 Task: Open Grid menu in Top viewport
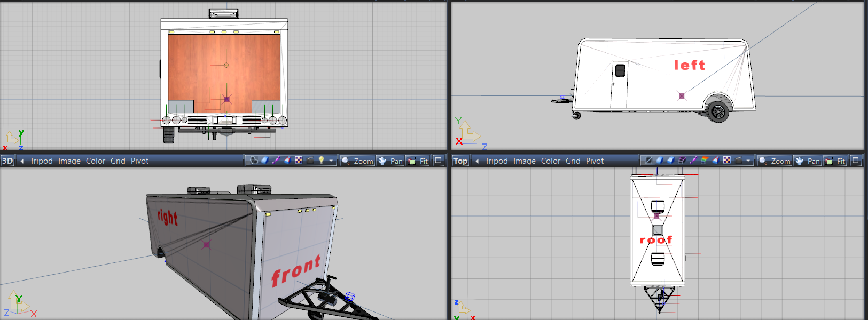point(573,161)
